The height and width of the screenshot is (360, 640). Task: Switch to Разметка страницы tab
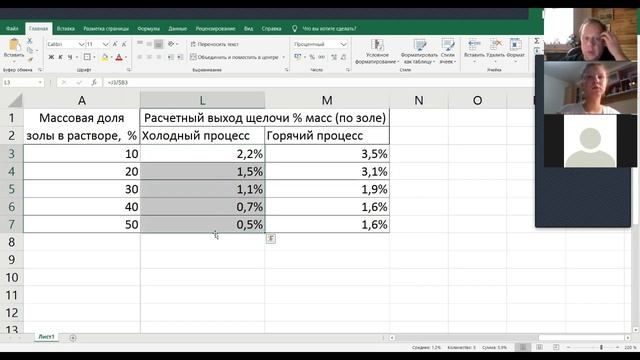point(106,29)
